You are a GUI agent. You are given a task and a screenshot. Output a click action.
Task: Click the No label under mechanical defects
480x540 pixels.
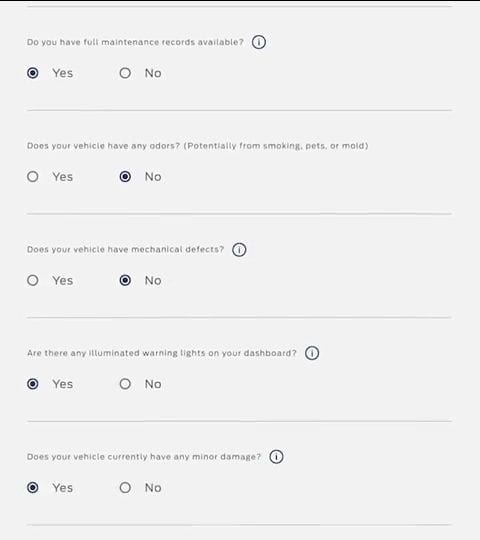[x=153, y=280]
